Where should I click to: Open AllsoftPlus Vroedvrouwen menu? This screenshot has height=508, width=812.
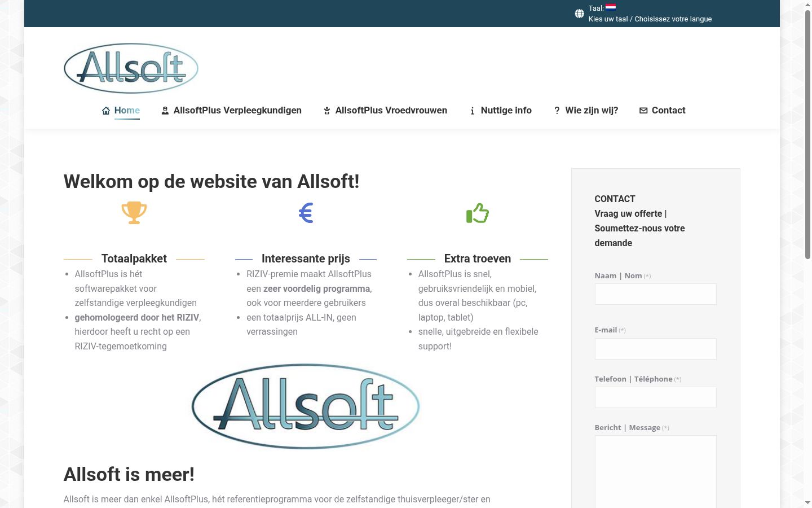pyautogui.click(x=391, y=110)
